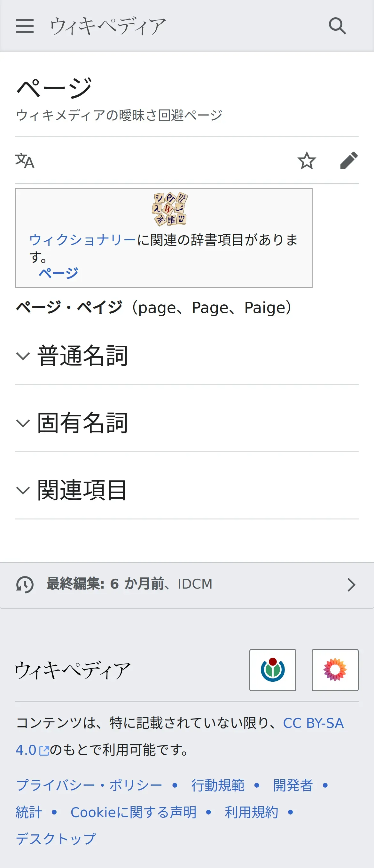Expand the 固有名詞 section

pos(82,423)
